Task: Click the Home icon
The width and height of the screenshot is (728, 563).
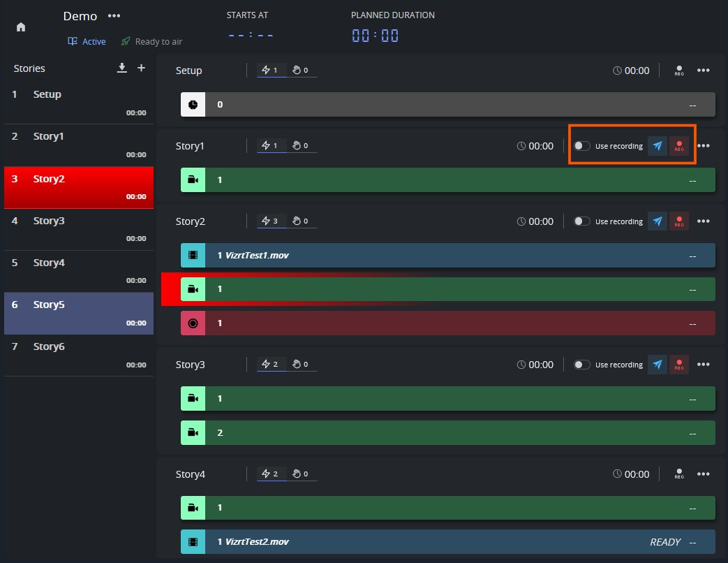Action: click(21, 27)
